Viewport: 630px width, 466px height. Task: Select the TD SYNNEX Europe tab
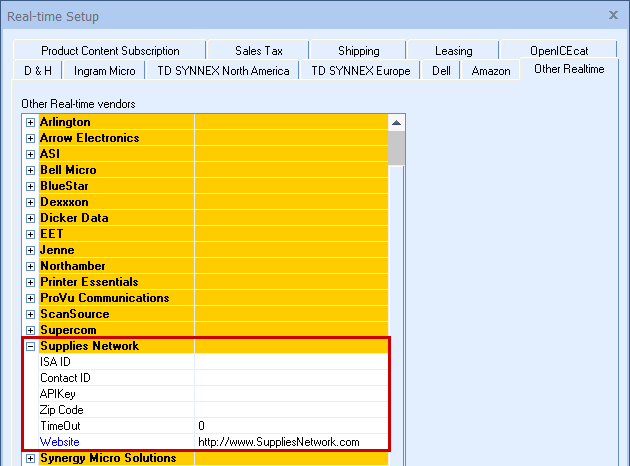pyautogui.click(x=360, y=71)
